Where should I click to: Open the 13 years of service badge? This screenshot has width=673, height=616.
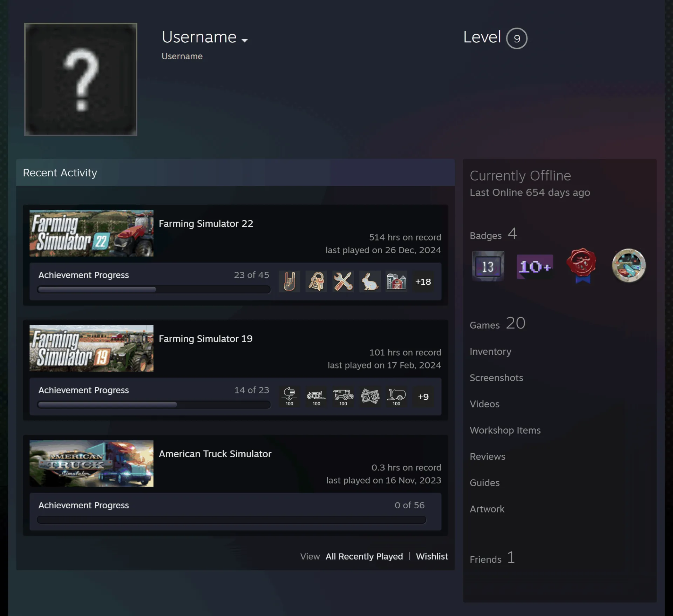click(x=488, y=266)
